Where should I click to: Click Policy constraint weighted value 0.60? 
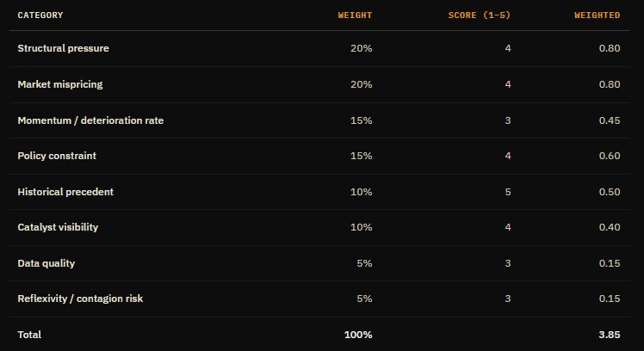click(x=610, y=156)
